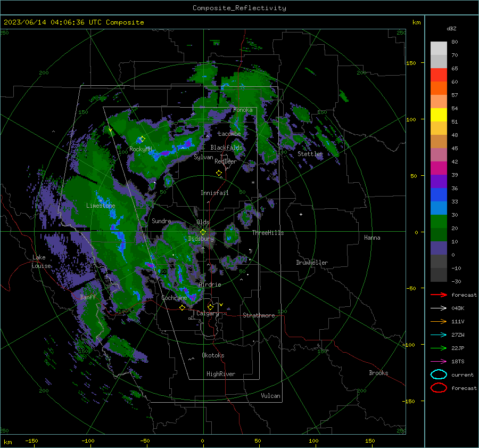Screen dimensions: 479x448
Task: Click the Drumheller city label
Action: point(312,263)
